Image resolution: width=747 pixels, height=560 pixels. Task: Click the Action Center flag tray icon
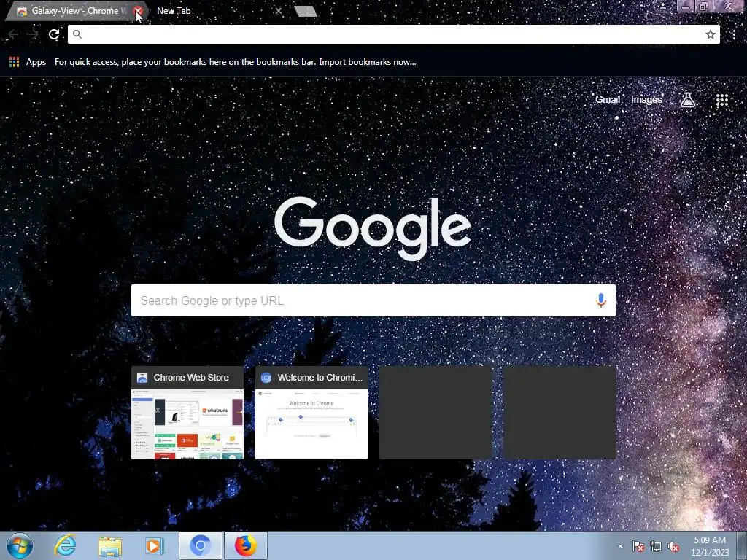point(638,546)
